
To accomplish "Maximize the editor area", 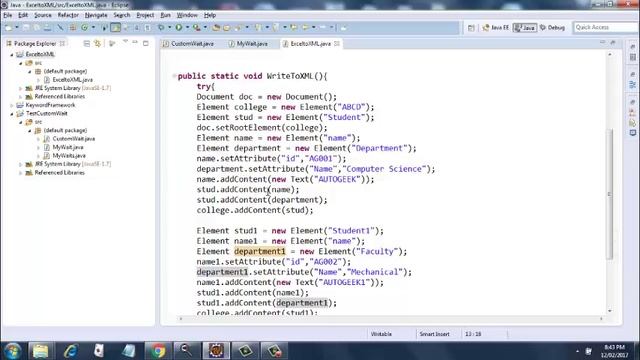I will [613, 43].
